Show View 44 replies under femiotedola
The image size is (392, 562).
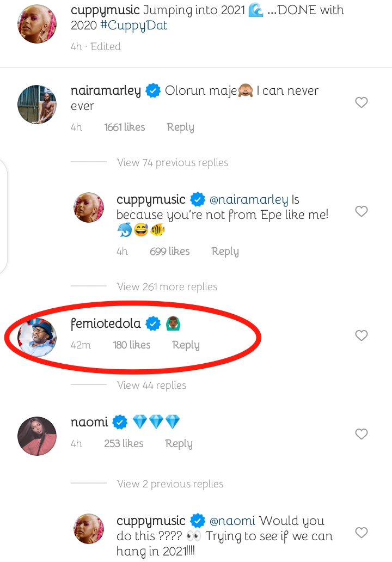151,385
